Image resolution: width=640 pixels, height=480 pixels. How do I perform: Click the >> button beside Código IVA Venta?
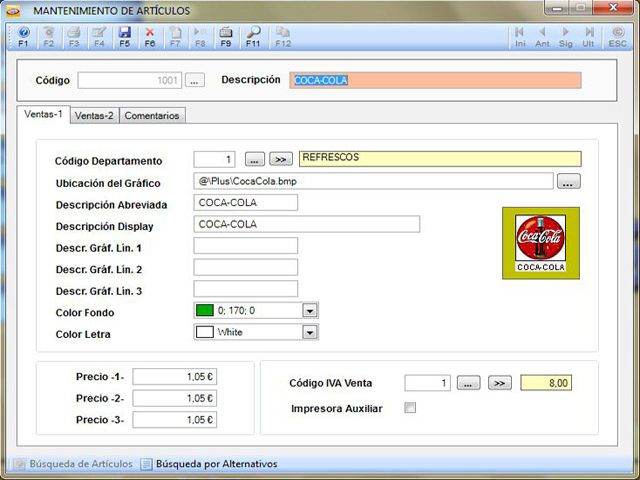tap(500, 383)
